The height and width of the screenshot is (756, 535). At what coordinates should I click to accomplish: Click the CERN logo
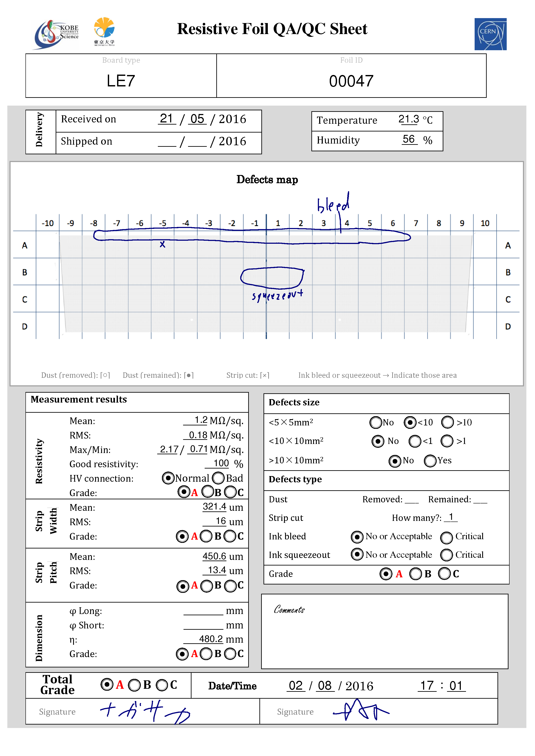(490, 34)
